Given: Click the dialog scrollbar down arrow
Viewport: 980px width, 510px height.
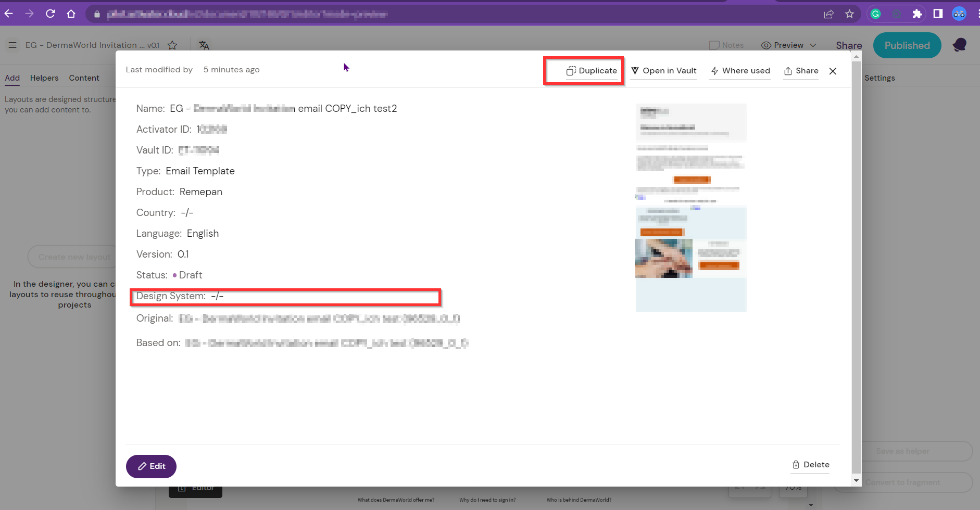Looking at the screenshot, I should click(856, 480).
